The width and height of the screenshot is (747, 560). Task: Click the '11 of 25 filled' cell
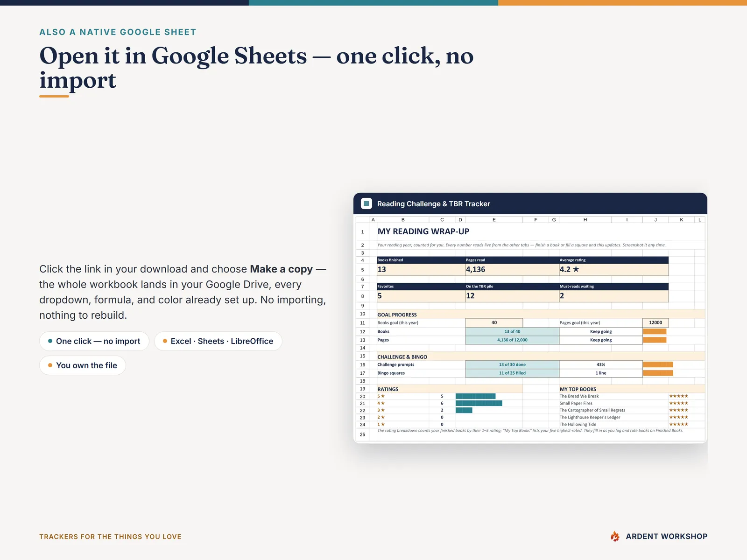click(x=512, y=373)
